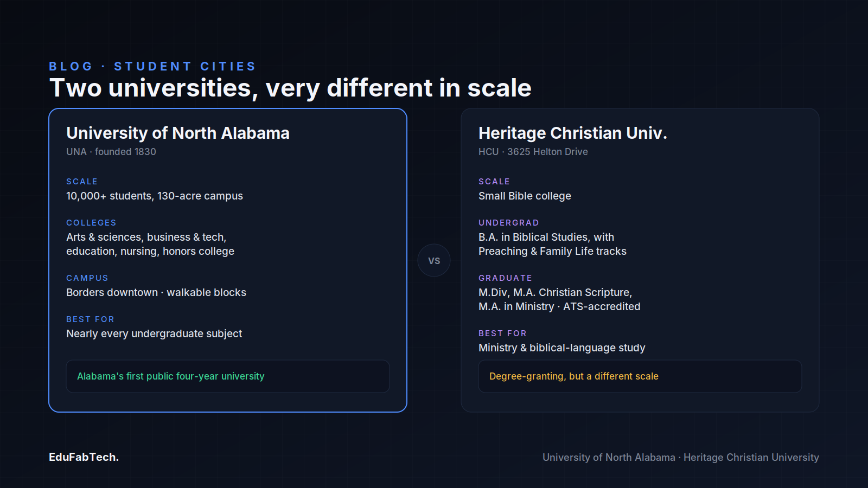Screen dimensions: 868x488
Task: Click the 'COLLEGES' label in the UNA card
Action: click(x=91, y=223)
